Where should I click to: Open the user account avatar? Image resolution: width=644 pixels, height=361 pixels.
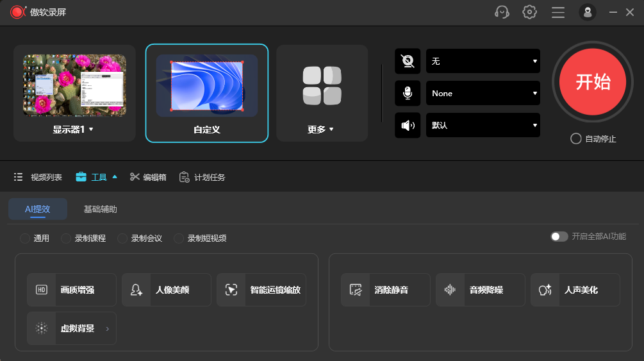[588, 12]
